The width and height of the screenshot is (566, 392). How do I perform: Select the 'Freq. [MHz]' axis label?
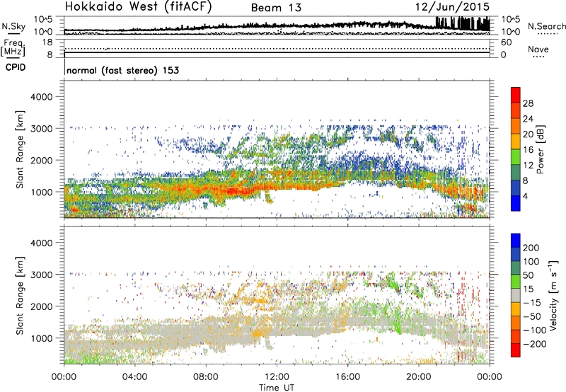[x=14, y=47]
